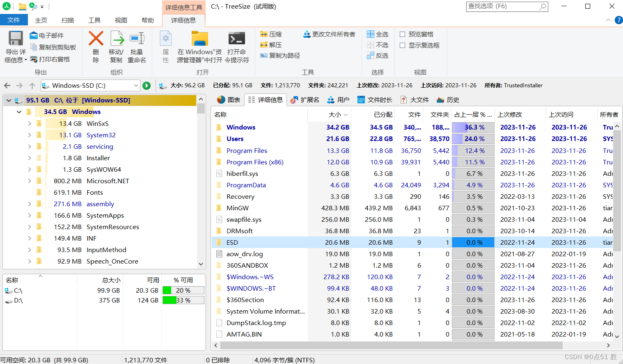Click 复制到剪贴板 in the ribbon
Viewport: 623px width, 364px height.
[x=53, y=48]
